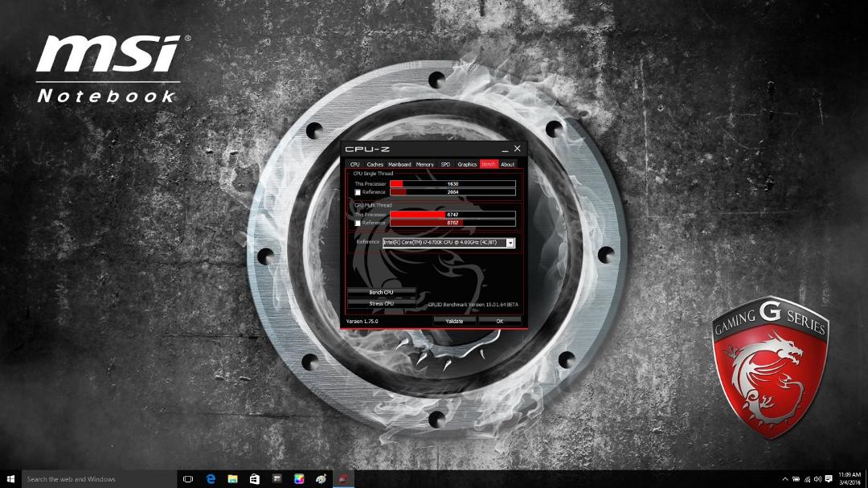Open the Reference processor dropdown

(x=449, y=243)
